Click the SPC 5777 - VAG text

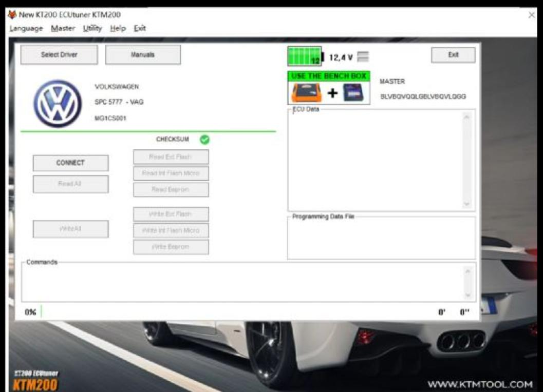pyautogui.click(x=119, y=102)
